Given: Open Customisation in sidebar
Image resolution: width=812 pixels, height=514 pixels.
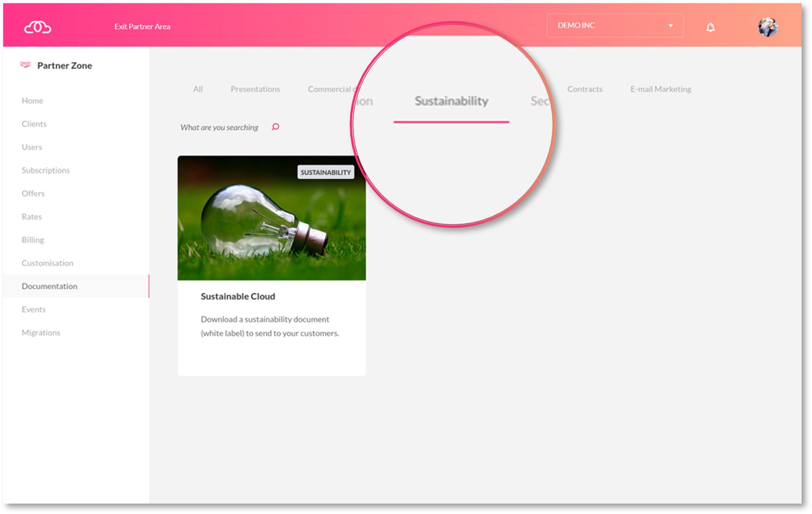Looking at the screenshot, I should pos(47,263).
